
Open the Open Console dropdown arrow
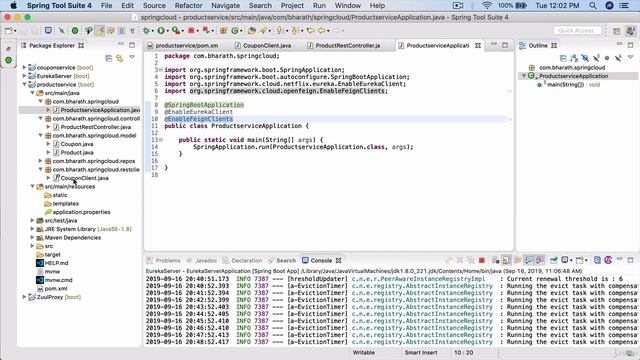(x=586, y=260)
